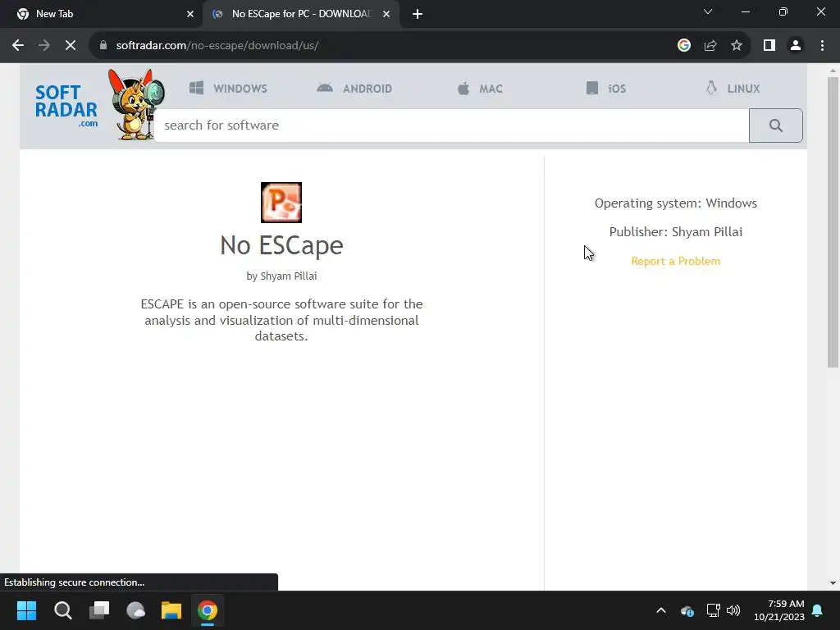The image size is (840, 630).
Task: Click the magnifier search button
Action: (776, 126)
